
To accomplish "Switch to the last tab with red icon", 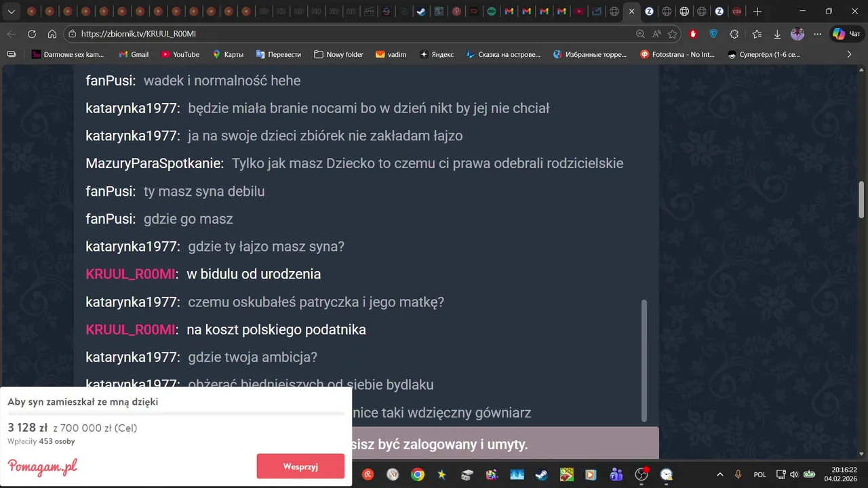I will (x=736, y=12).
